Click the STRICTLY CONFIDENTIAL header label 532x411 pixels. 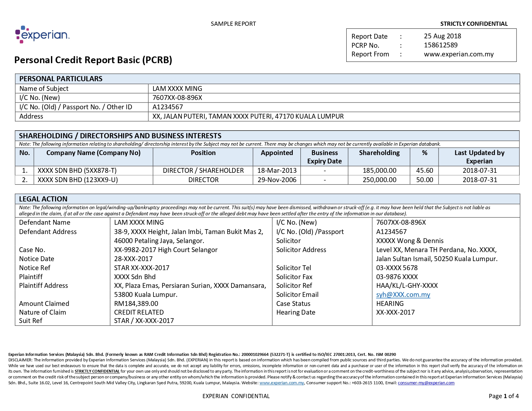click(474, 24)
